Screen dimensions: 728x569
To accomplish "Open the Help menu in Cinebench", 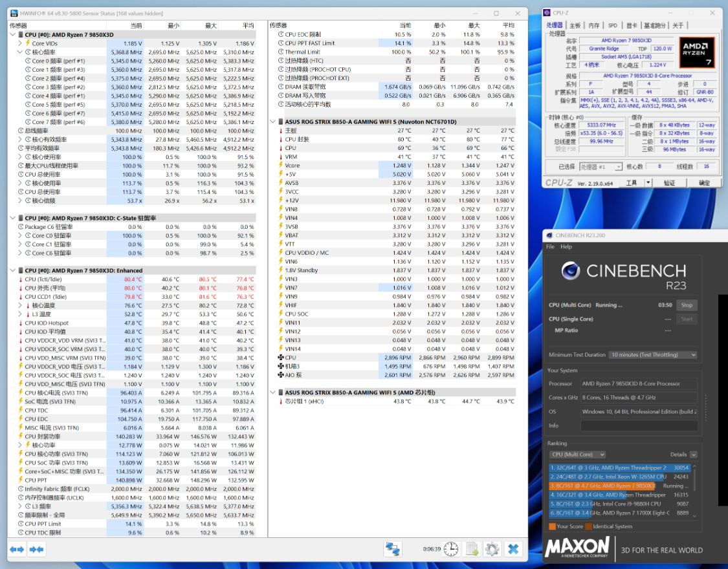I will 566,247.
